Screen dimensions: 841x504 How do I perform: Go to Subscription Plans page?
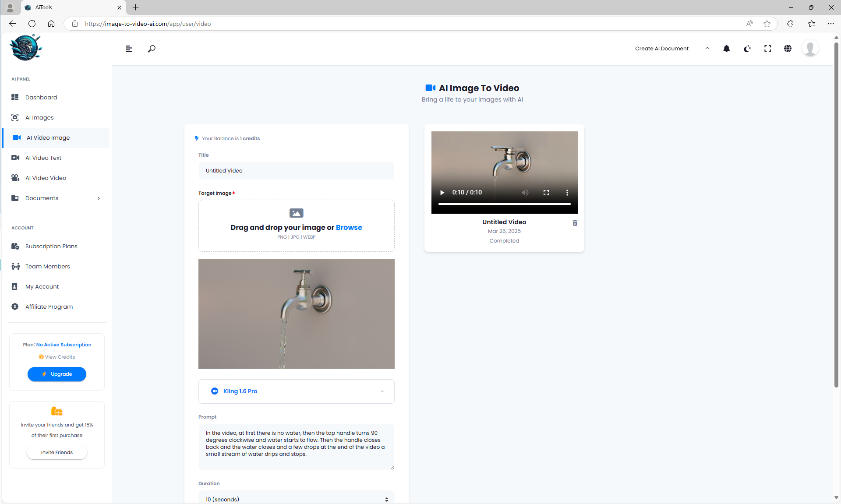coord(51,246)
